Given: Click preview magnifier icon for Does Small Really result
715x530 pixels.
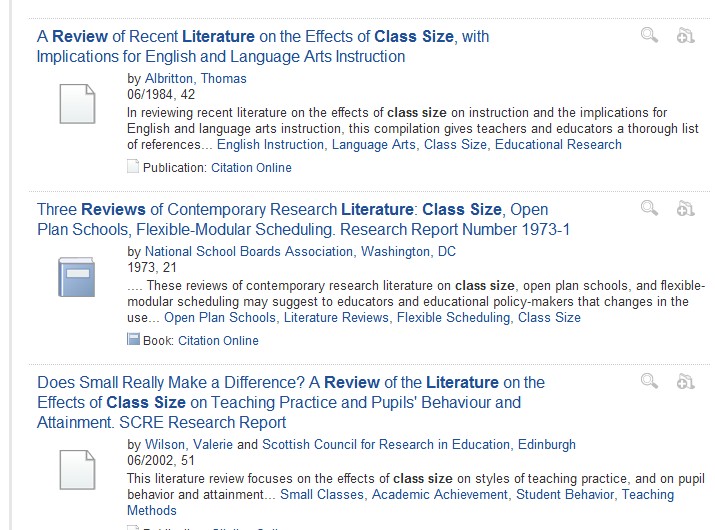Looking at the screenshot, I should pos(650,381).
